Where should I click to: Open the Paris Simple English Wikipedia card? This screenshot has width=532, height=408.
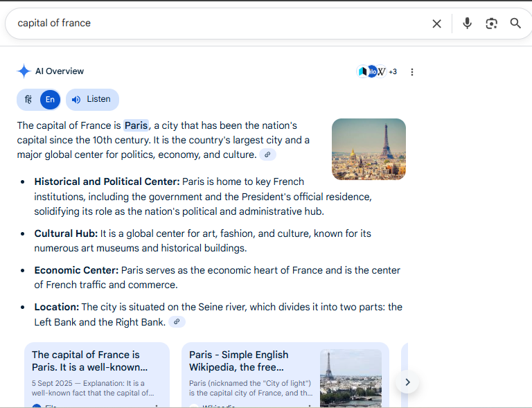pos(249,374)
